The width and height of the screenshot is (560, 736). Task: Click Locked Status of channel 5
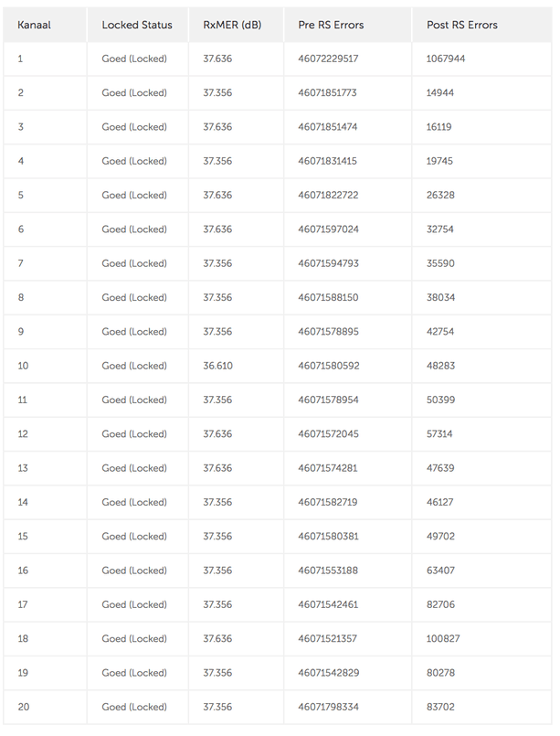134,195
